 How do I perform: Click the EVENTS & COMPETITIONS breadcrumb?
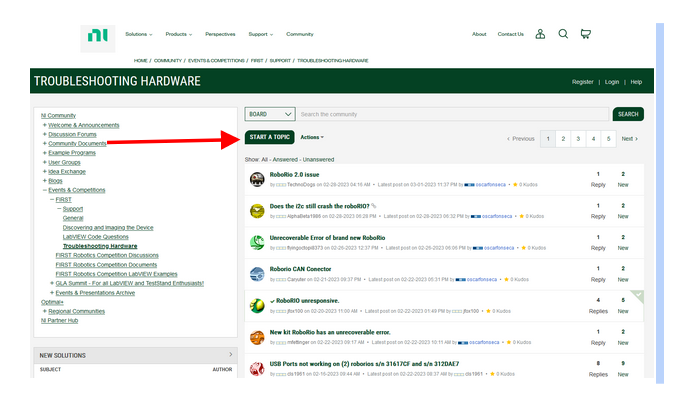(x=216, y=61)
